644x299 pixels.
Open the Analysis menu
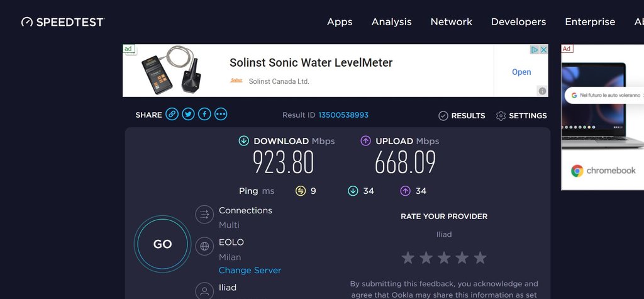(x=391, y=22)
